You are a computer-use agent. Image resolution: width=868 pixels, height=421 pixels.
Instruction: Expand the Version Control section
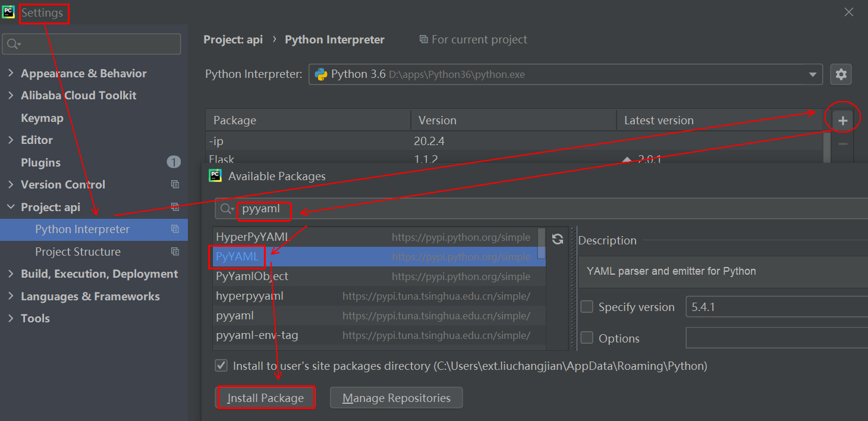11,185
